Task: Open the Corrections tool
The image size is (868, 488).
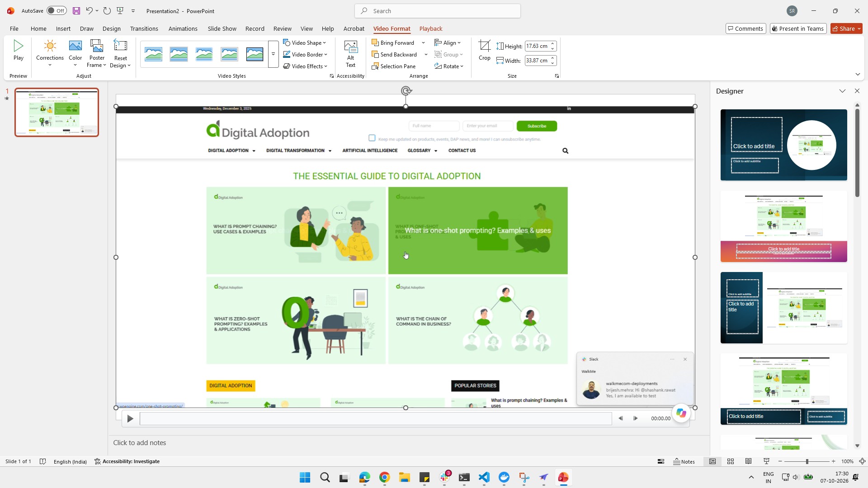Action: click(50, 53)
